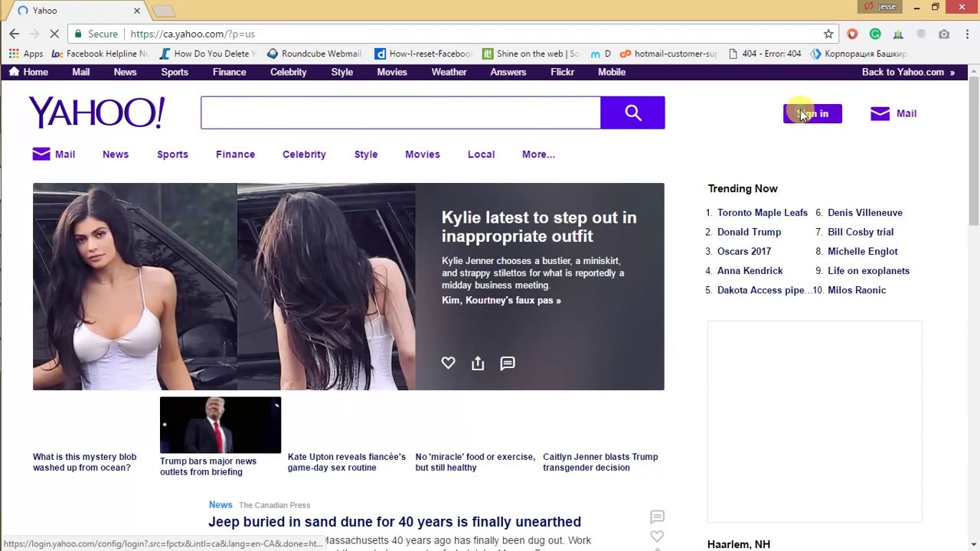980x551 pixels.
Task: Open Finance in the top purple bar
Action: [x=229, y=72]
